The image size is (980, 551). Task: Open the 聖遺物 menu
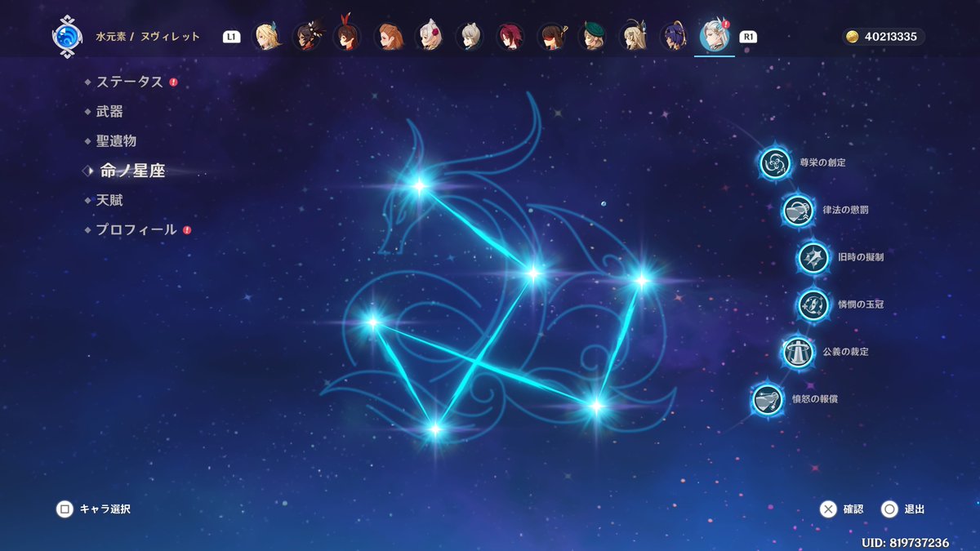116,140
